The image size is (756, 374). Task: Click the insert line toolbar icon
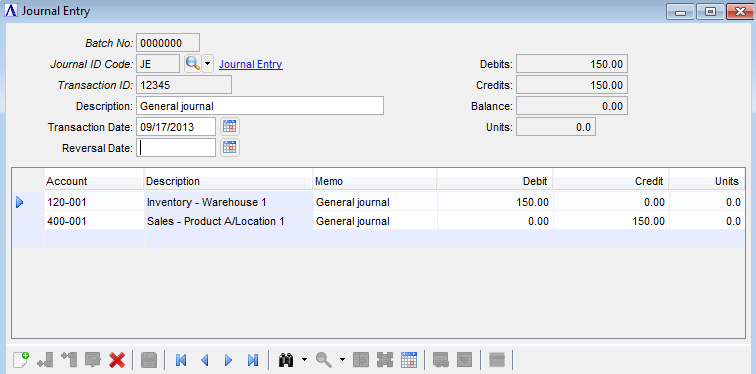coord(45,360)
